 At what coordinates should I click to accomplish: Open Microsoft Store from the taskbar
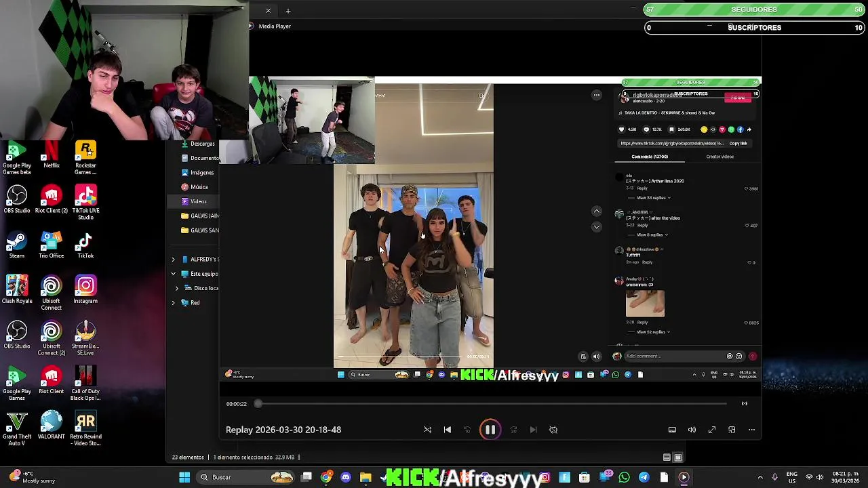tap(585, 477)
